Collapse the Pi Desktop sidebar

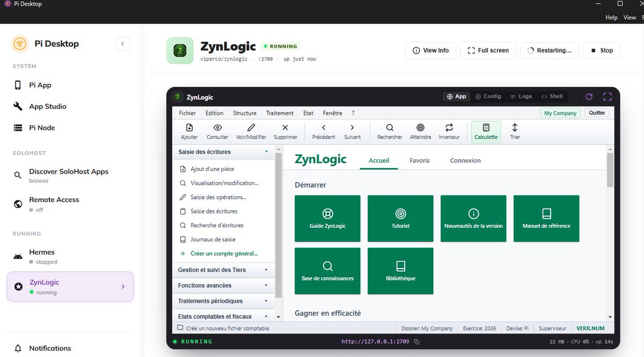(122, 43)
